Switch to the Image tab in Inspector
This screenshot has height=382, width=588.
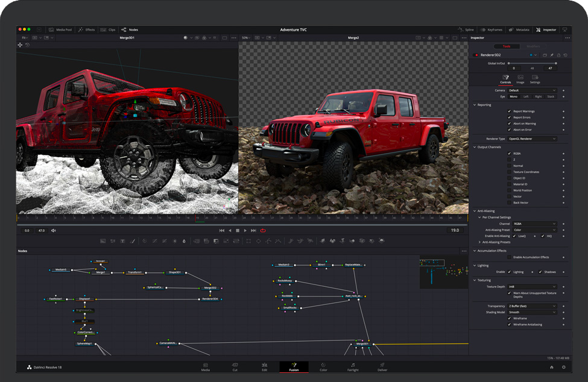tap(520, 80)
